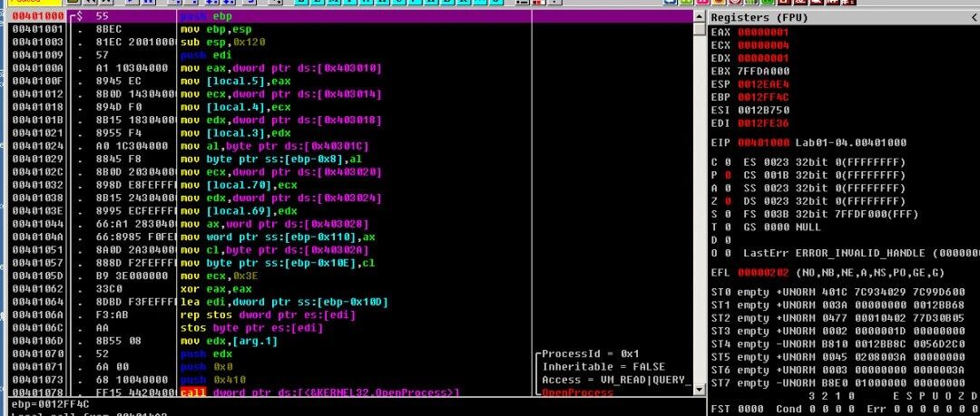
Task: Select 'mov ax,word ptr ds:[0x403028]' line
Action: click(x=274, y=224)
